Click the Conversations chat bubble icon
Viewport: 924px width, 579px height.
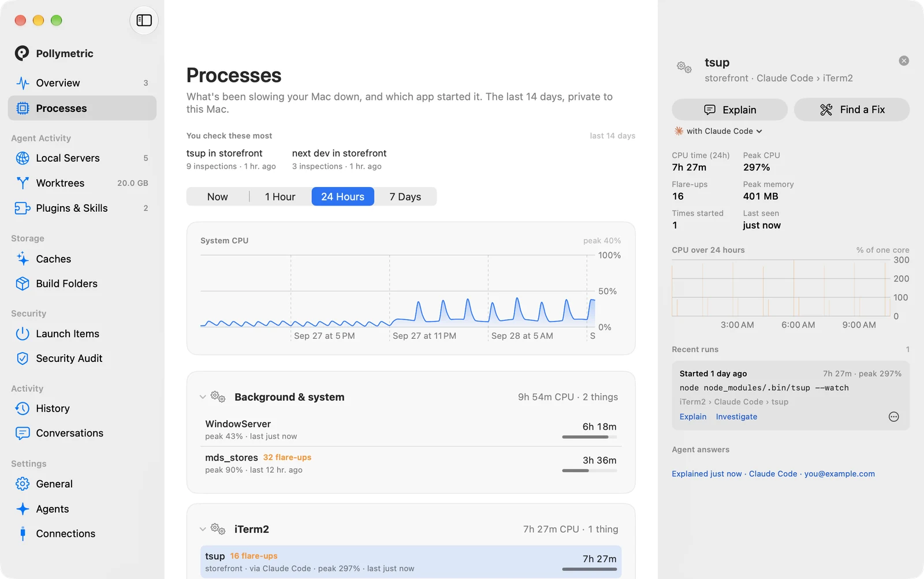pos(23,434)
